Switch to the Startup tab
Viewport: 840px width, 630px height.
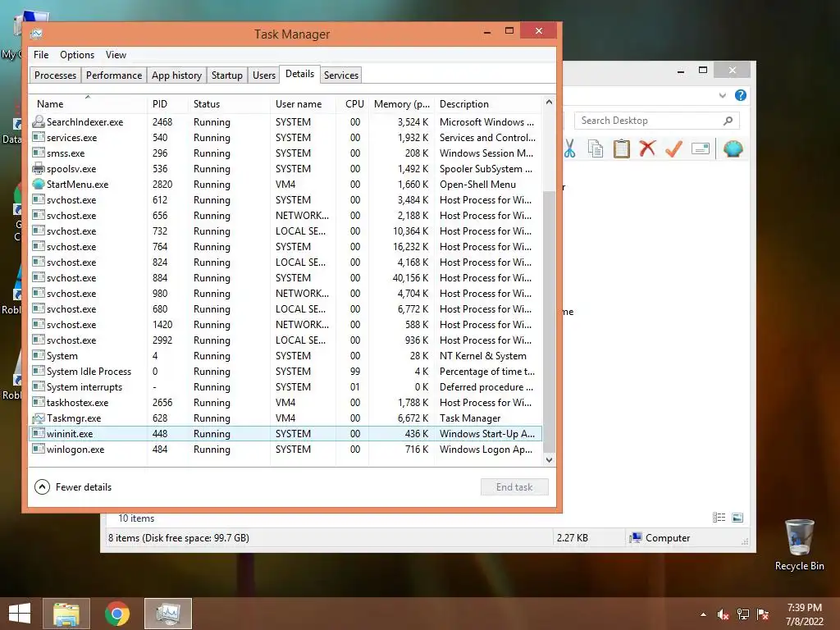pos(227,75)
